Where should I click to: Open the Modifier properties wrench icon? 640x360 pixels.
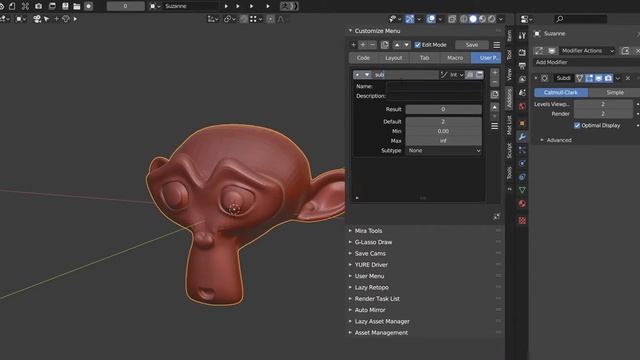(x=522, y=137)
